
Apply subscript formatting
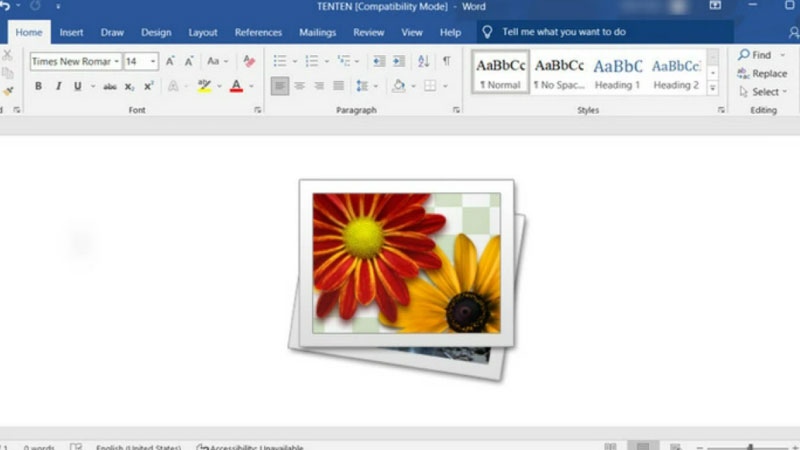[x=130, y=86]
